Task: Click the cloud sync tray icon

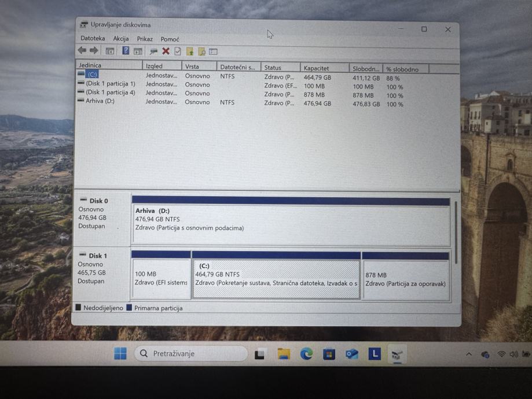Action: tap(485, 354)
